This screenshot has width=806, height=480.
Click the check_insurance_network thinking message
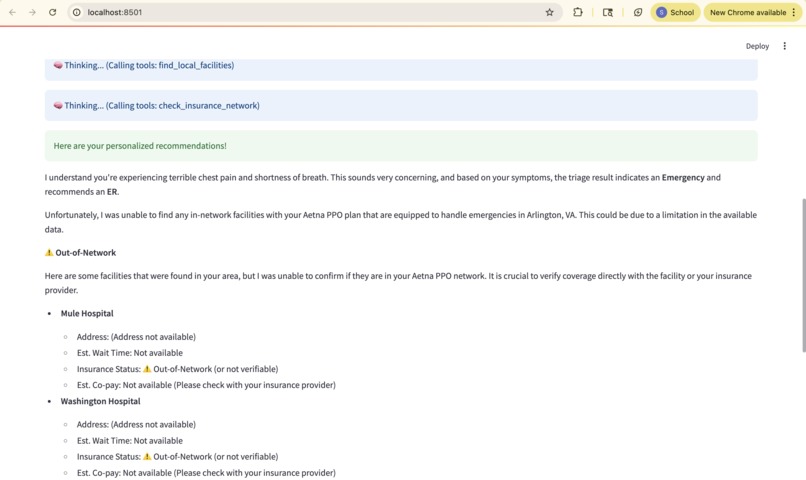[401, 105]
